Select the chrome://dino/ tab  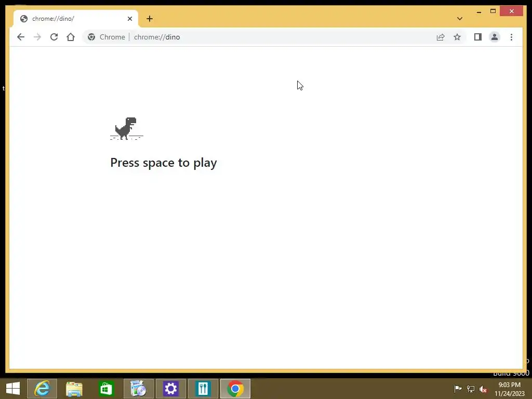(75, 19)
